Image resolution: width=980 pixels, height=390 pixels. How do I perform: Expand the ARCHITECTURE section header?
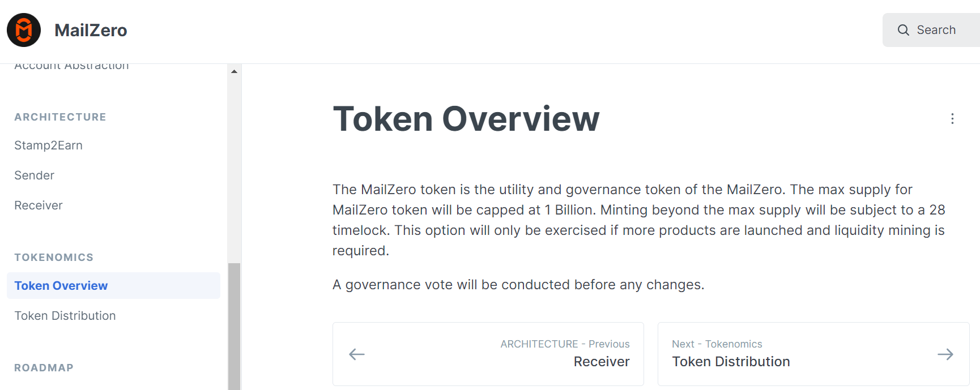point(60,117)
